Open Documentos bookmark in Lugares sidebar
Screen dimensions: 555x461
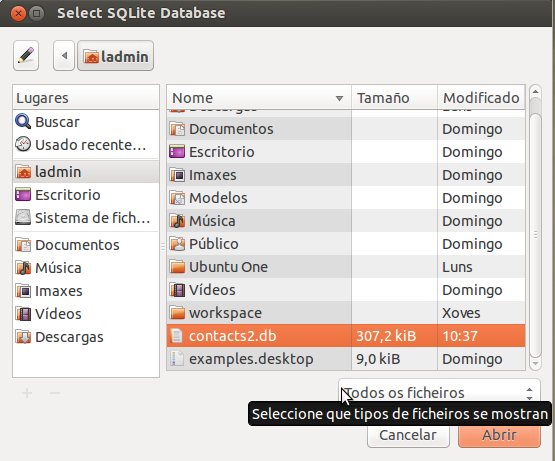click(86, 245)
